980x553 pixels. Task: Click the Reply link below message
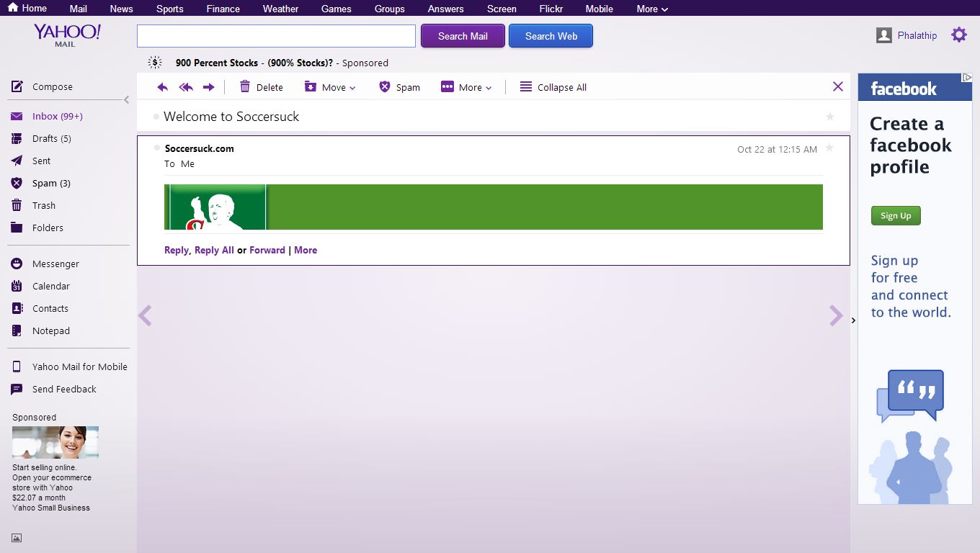coord(177,250)
